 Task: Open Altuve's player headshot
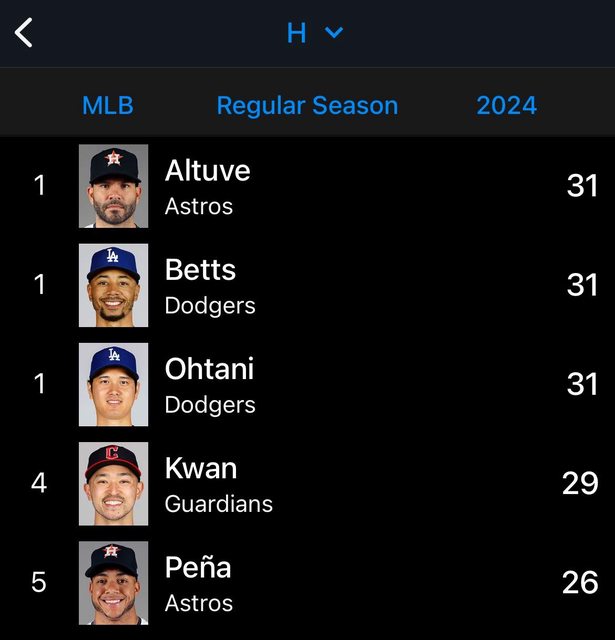(113, 186)
